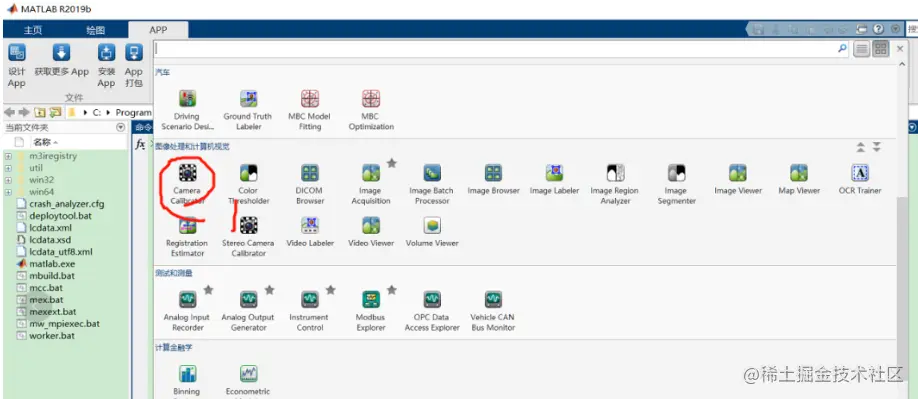Click the App 打包 button
Screen dimensions: 918x399
pos(133,66)
